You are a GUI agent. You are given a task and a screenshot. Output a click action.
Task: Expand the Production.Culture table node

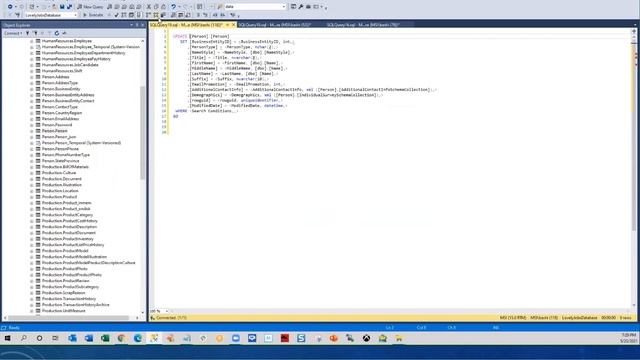tap(32, 173)
